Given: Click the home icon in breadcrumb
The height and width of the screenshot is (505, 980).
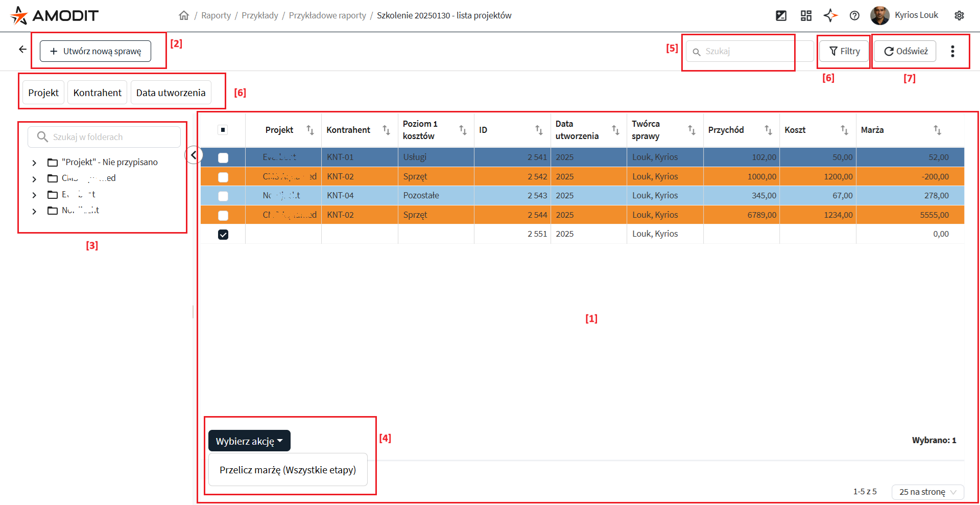Looking at the screenshot, I should [x=184, y=15].
